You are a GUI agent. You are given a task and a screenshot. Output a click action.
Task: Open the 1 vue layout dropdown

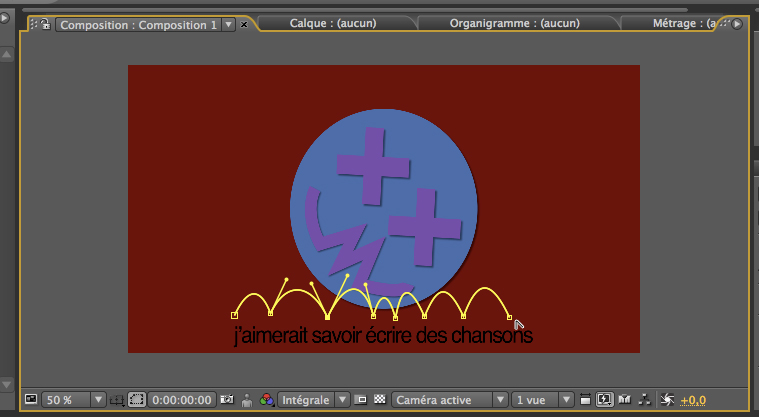(543, 400)
